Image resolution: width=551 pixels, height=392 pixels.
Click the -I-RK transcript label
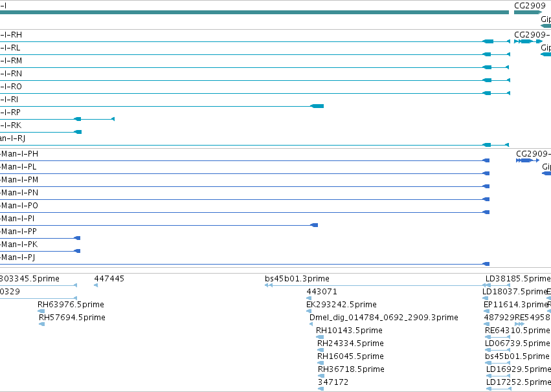tap(10, 125)
